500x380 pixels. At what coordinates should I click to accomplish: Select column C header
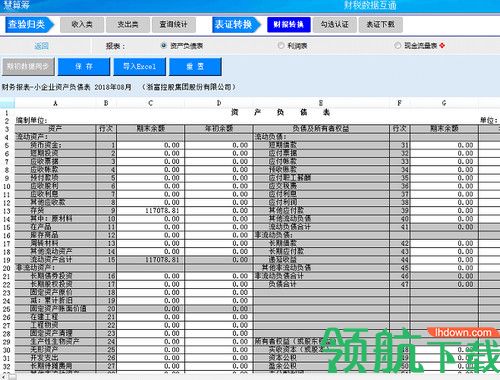[150, 103]
